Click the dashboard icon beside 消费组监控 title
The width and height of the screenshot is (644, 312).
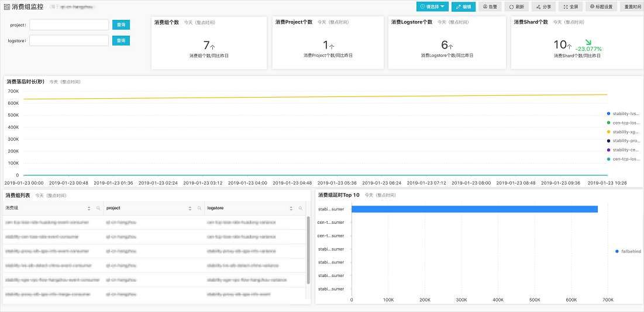(x=6, y=7)
